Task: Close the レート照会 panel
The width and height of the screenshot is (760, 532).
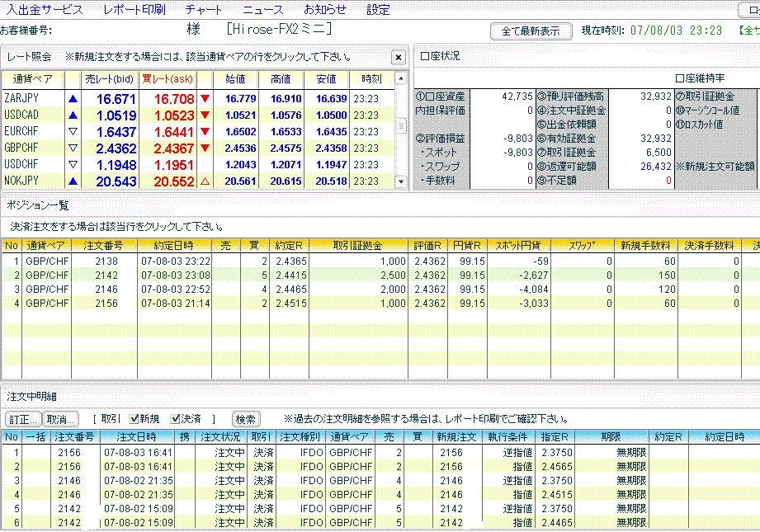Action: pyautogui.click(x=399, y=58)
